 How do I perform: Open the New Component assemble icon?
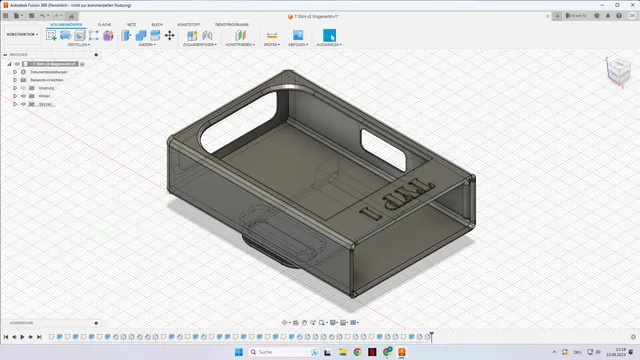tap(192, 36)
